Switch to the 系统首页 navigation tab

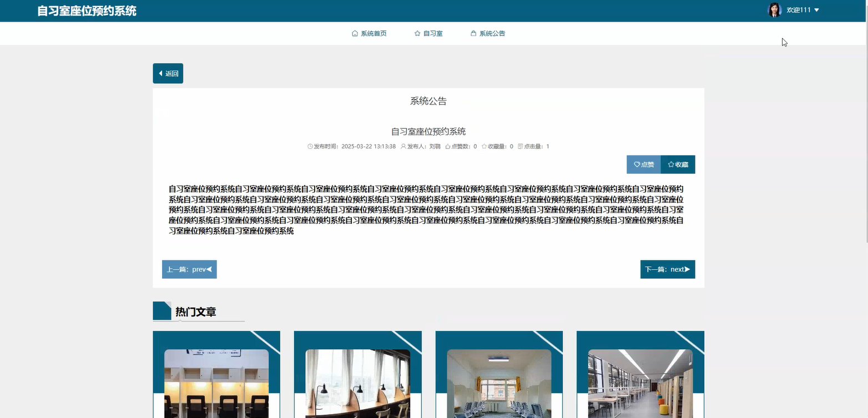(x=373, y=33)
